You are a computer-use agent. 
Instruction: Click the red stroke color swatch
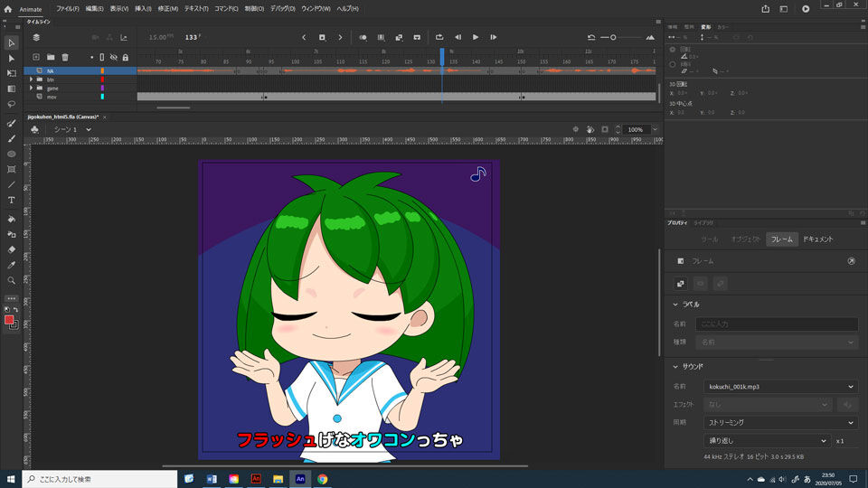pyautogui.click(x=9, y=320)
